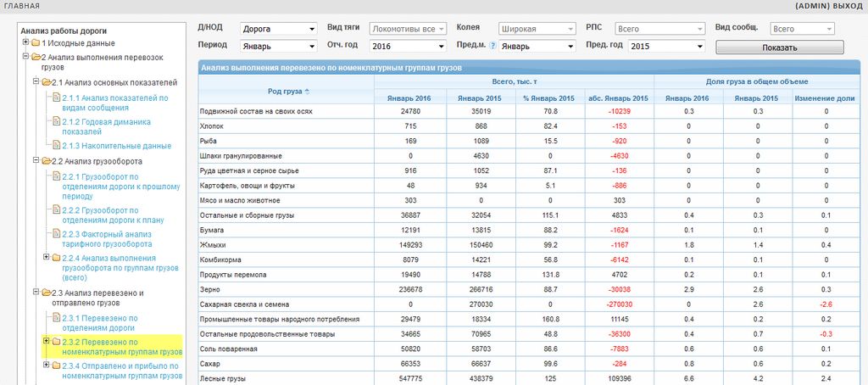
Task: Open the Колея dropdown showing Широкая
Action: 537,29
